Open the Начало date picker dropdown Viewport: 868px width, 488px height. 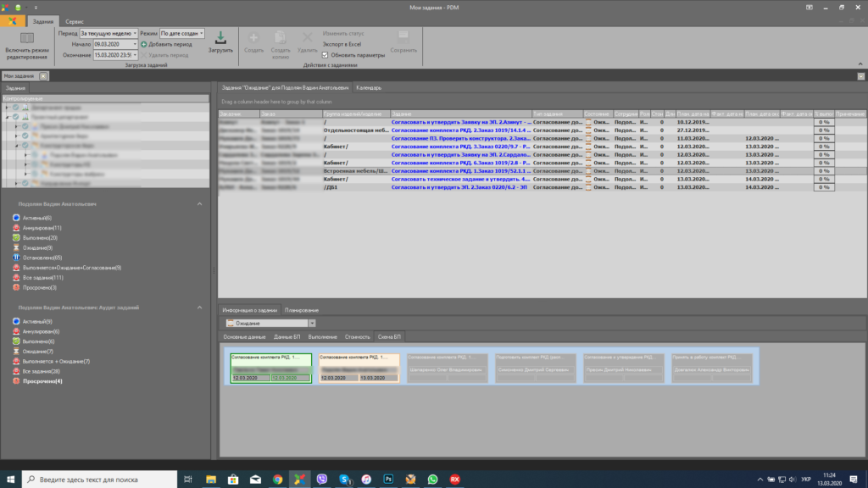pos(135,44)
